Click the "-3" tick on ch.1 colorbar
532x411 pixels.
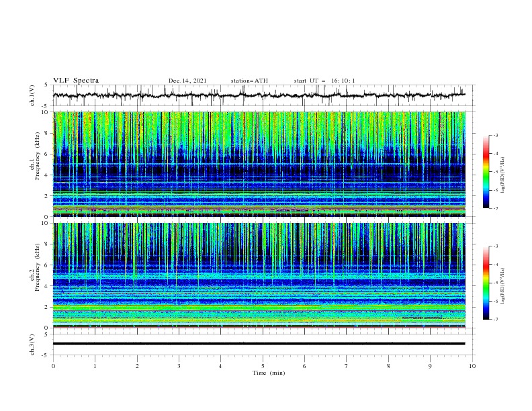[x=495, y=135]
